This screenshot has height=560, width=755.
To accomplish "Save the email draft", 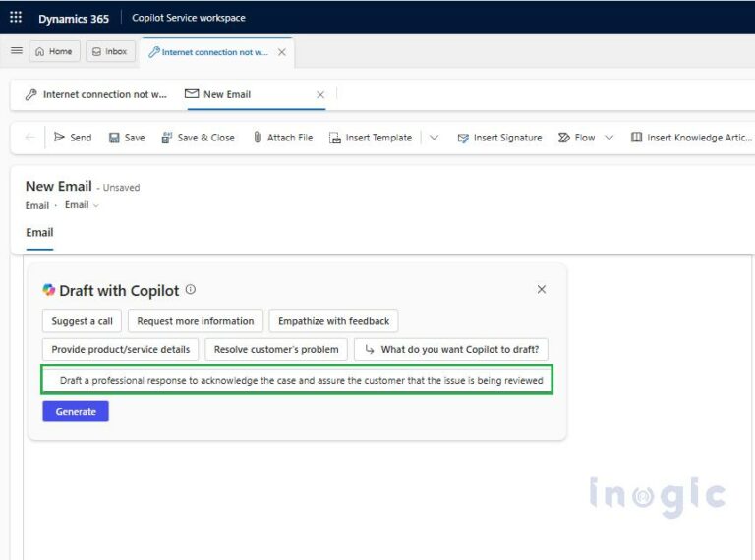I will 127,138.
